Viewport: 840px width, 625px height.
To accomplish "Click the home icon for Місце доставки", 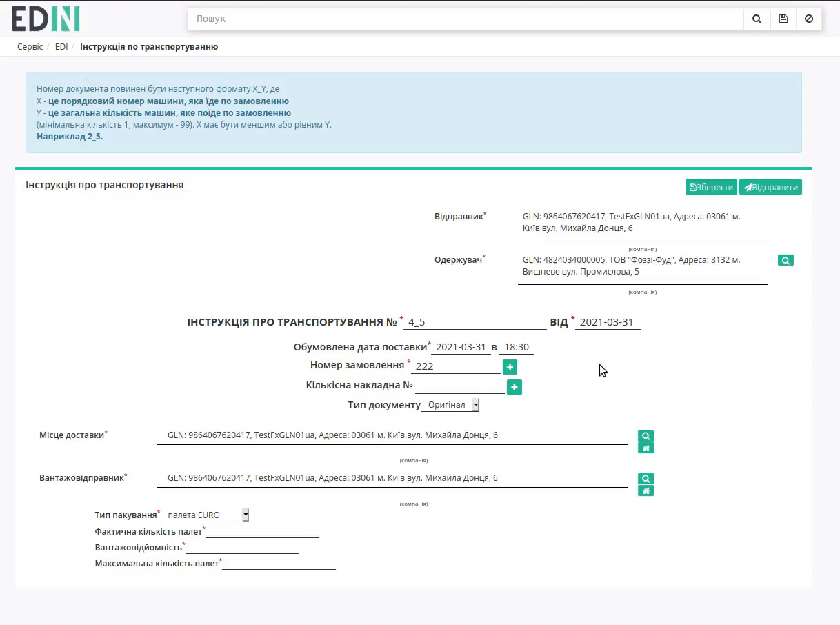I will (646, 448).
